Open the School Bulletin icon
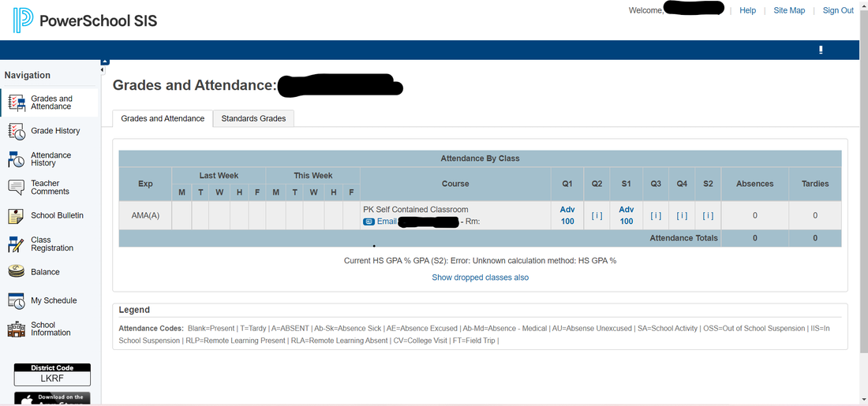The height and width of the screenshot is (406, 868). (x=17, y=216)
